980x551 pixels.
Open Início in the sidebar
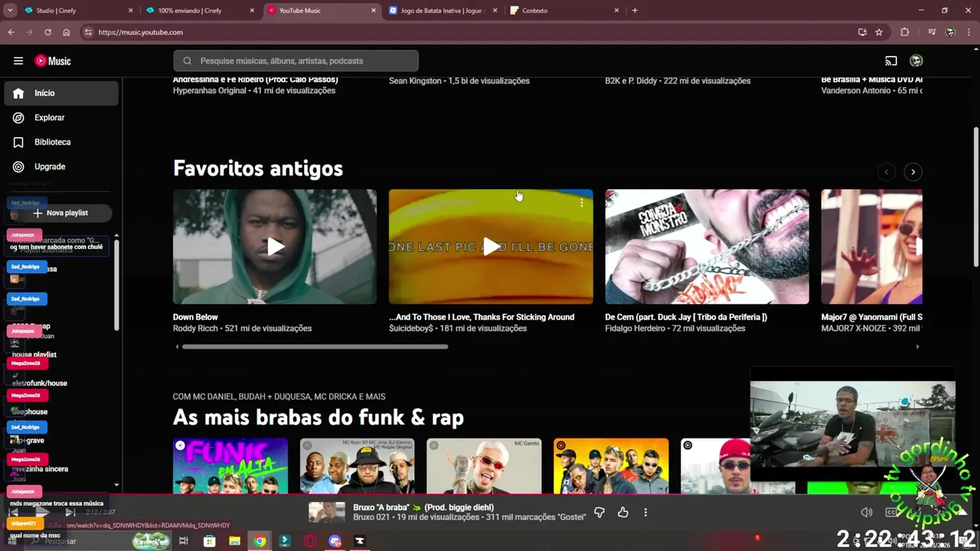coord(61,93)
